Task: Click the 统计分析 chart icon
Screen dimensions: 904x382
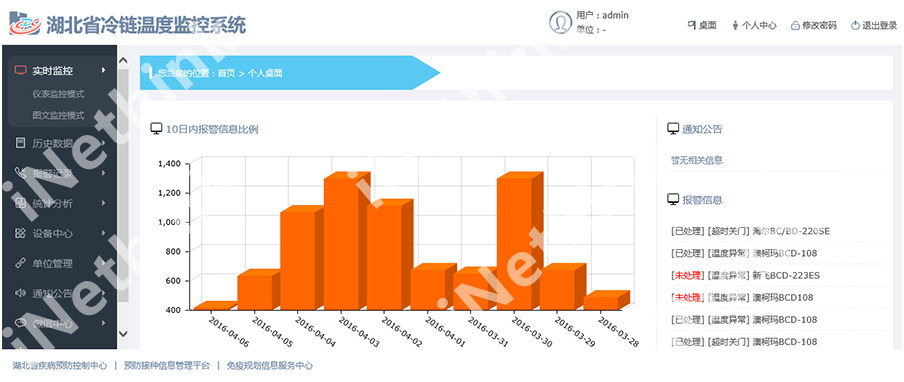Action: click(21, 203)
